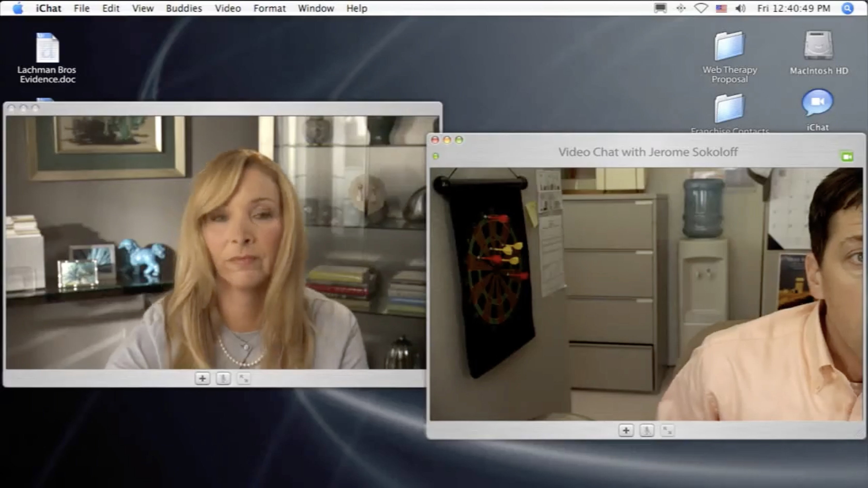This screenshot has height=488, width=868.
Task: Close the left video window
Action: click(11, 108)
